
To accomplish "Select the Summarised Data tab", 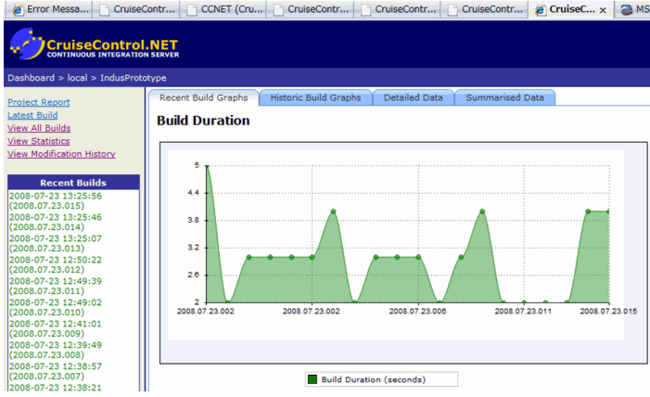I will [505, 98].
